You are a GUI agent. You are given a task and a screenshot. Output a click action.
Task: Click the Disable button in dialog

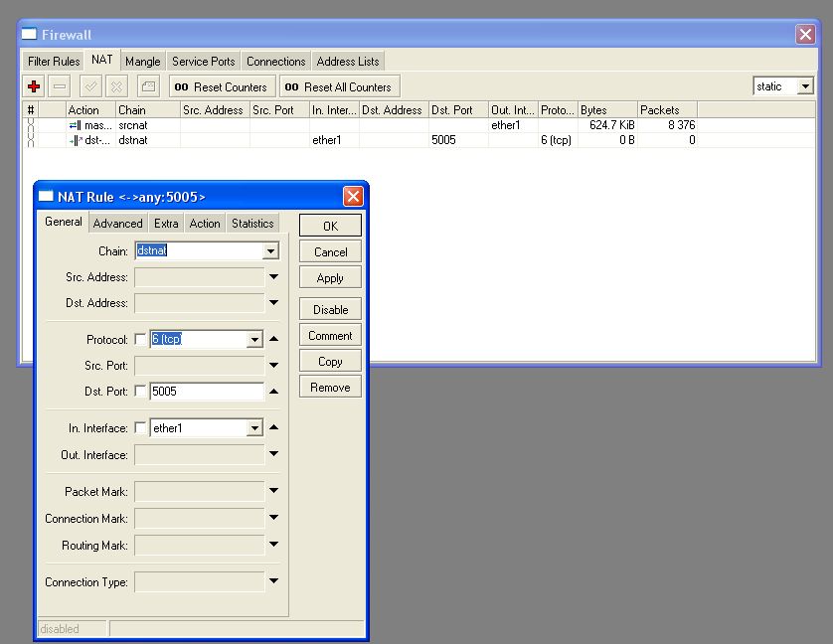coord(330,310)
